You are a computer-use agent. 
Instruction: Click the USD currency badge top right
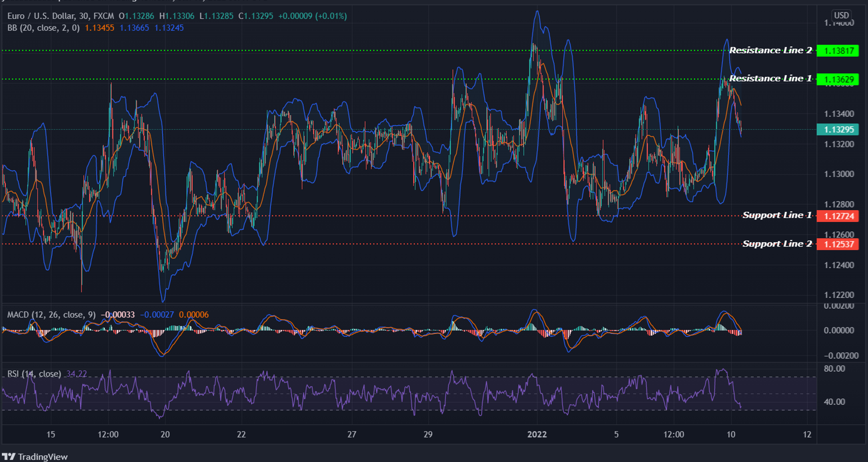coord(841,15)
